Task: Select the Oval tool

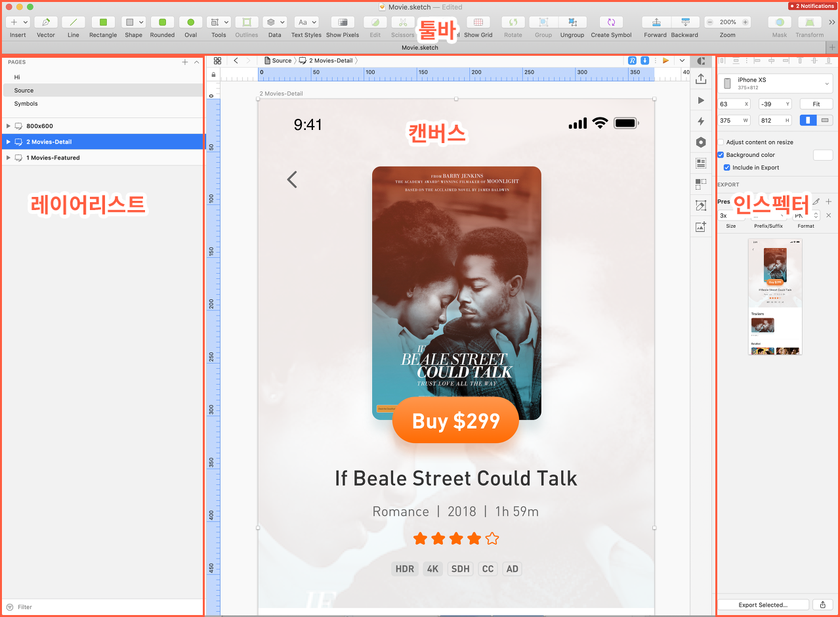Action: tap(191, 22)
